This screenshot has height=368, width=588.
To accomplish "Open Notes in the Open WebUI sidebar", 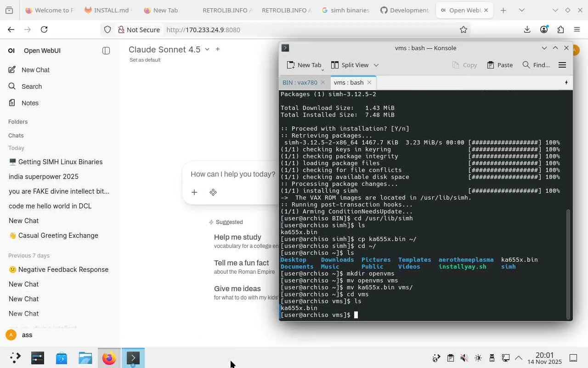I will pos(60,103).
